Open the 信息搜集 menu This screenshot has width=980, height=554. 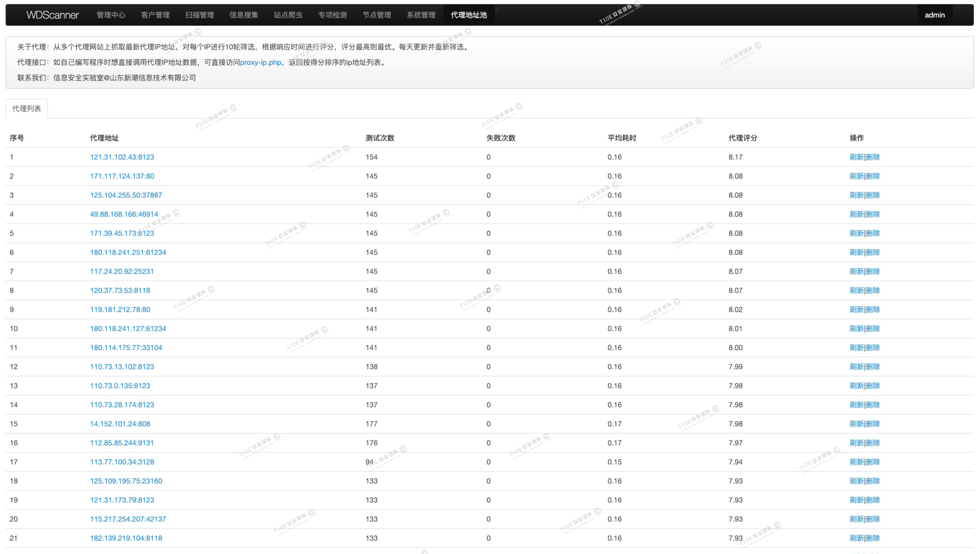click(x=244, y=15)
